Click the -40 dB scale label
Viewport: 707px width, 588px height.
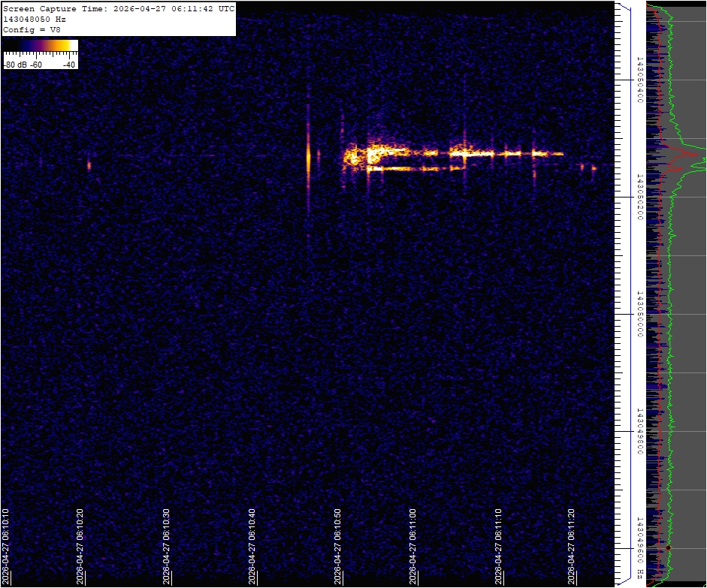[x=69, y=65]
